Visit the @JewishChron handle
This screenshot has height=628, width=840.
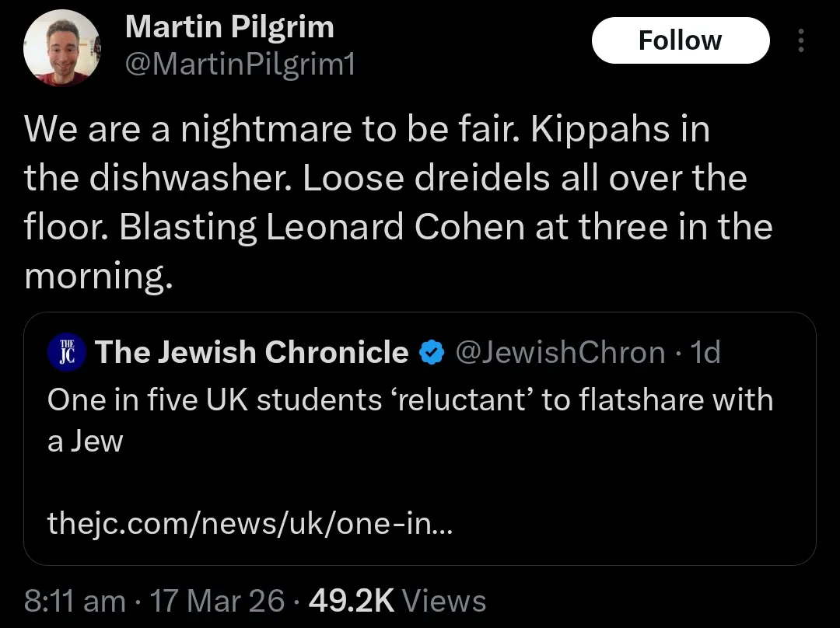pyautogui.click(x=560, y=352)
